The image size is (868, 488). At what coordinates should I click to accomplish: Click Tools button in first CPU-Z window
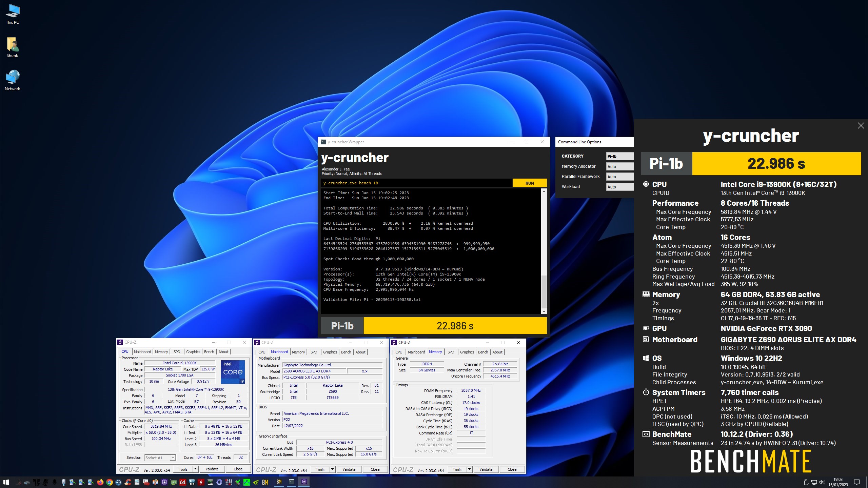tap(183, 469)
